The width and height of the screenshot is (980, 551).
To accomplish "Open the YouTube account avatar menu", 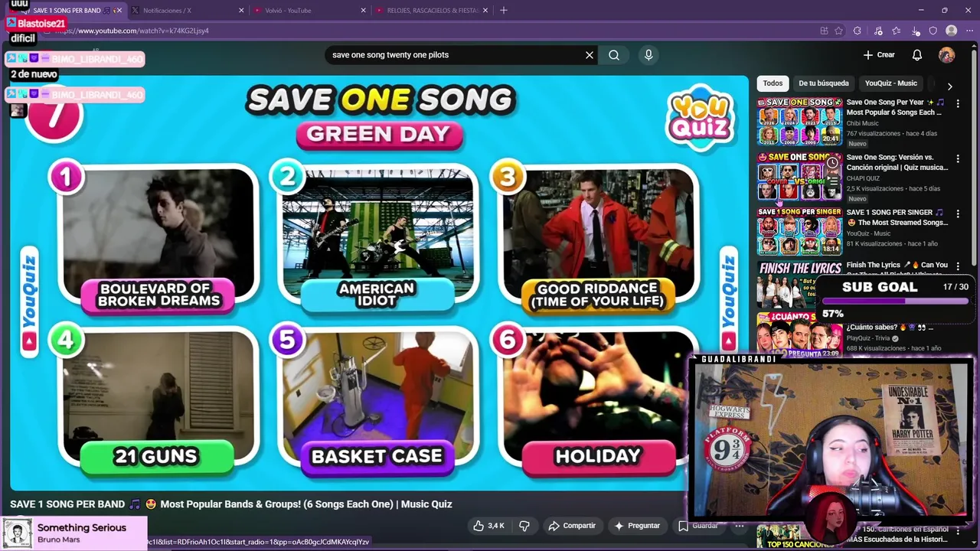I will (x=947, y=55).
